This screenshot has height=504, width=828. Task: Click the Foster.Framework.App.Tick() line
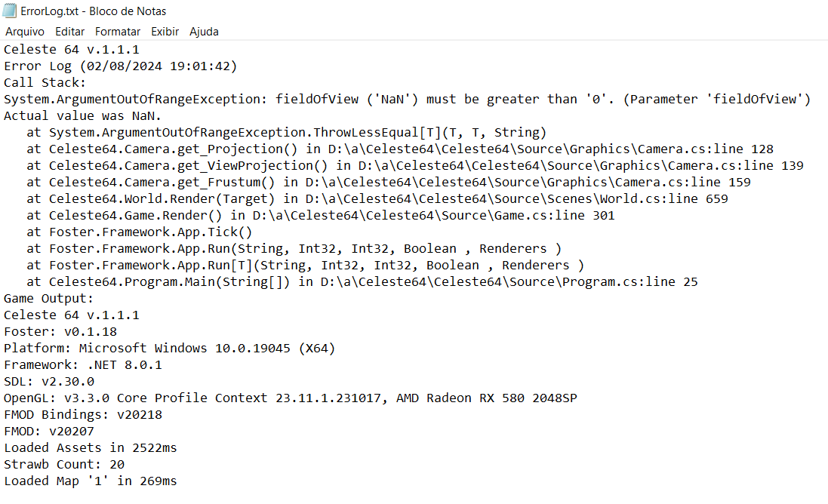[x=140, y=232]
